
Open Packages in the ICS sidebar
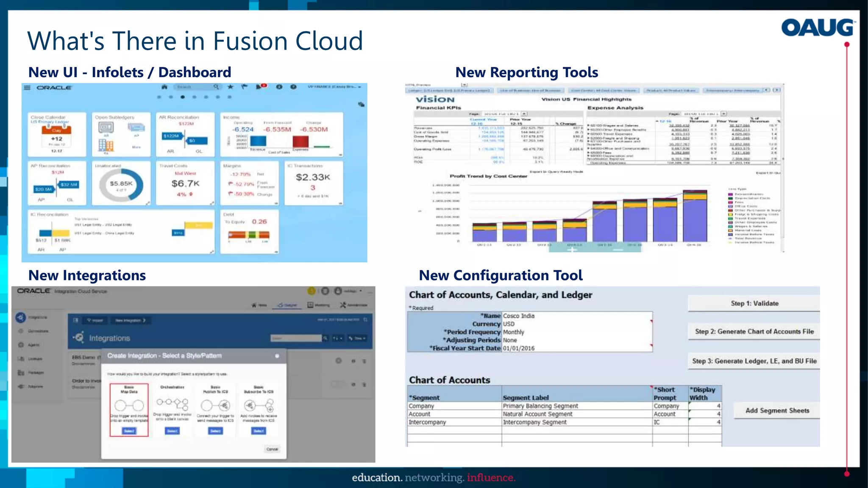point(31,373)
